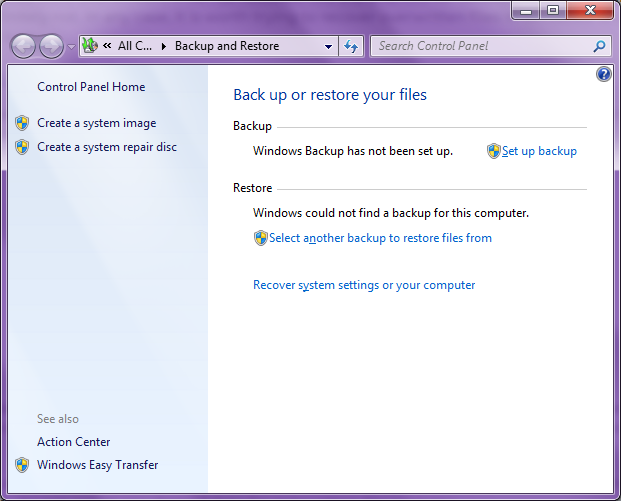Screen dimensions: 621x501
Task: Click shield icon beside 'Create a system image'
Action: tap(22, 123)
